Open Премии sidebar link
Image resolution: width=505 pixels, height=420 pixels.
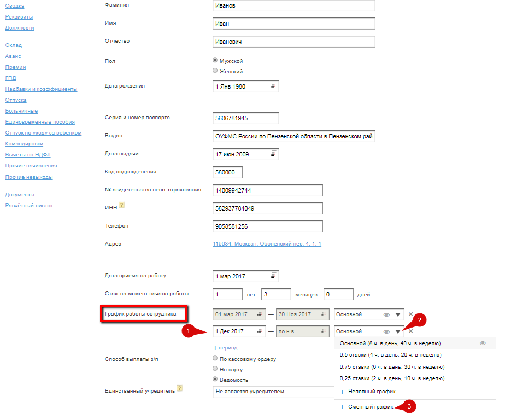pos(15,67)
